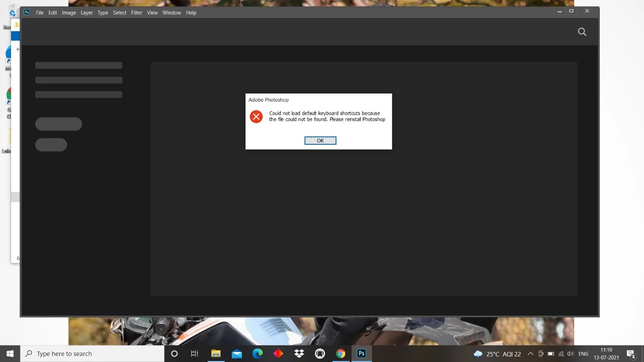Viewport: 644px width, 362px height.
Task: Open Task View on the taskbar
Action: click(195, 353)
